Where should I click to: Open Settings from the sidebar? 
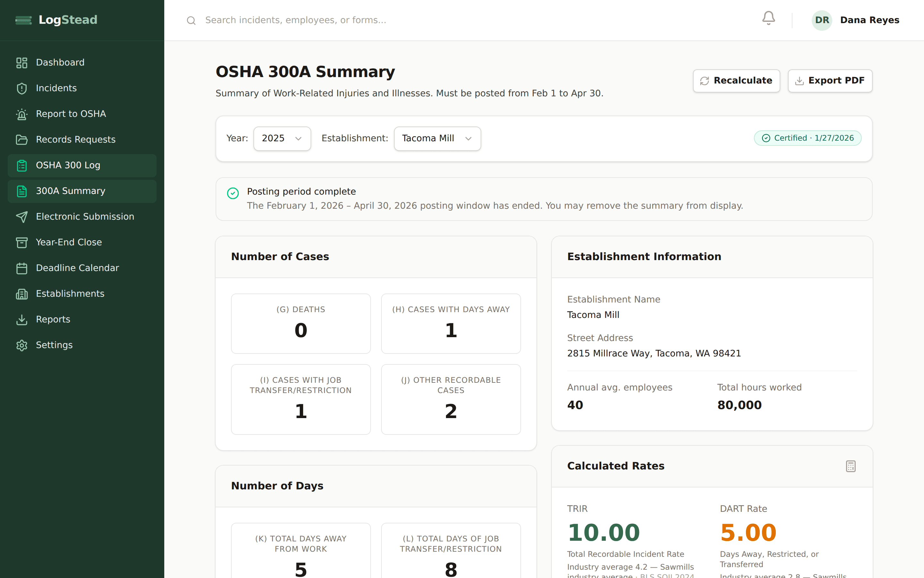point(82,345)
